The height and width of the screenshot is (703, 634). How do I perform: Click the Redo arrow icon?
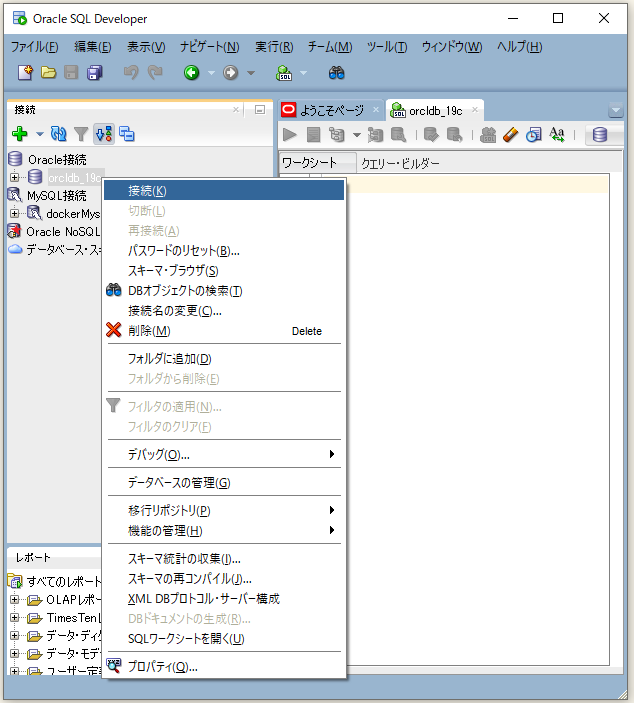pos(155,73)
